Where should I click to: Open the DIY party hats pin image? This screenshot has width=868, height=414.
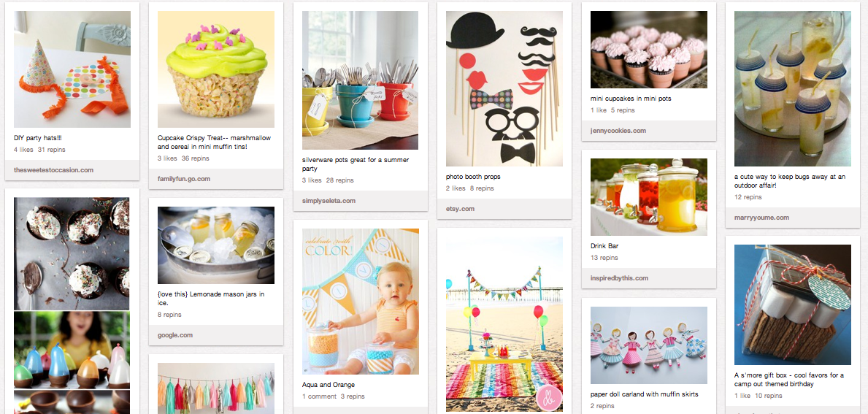(72, 69)
